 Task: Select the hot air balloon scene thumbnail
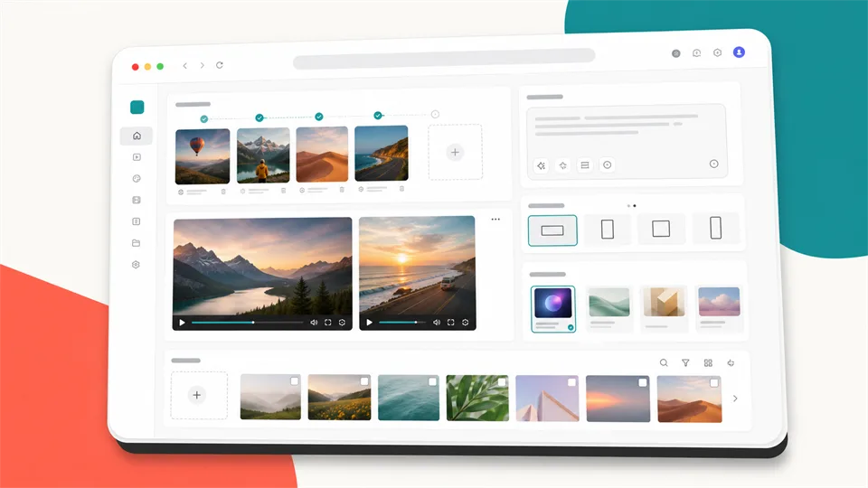(203, 156)
